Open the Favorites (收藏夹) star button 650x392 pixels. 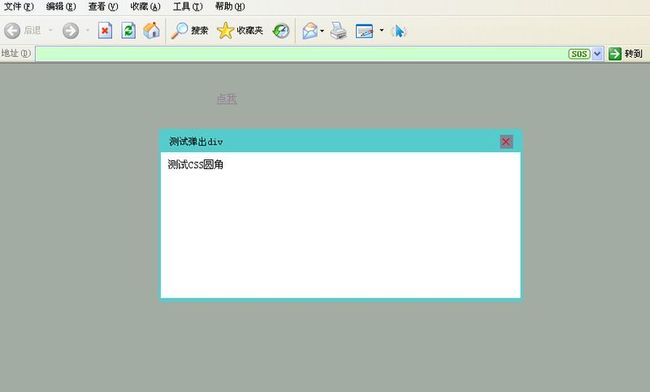(240, 31)
